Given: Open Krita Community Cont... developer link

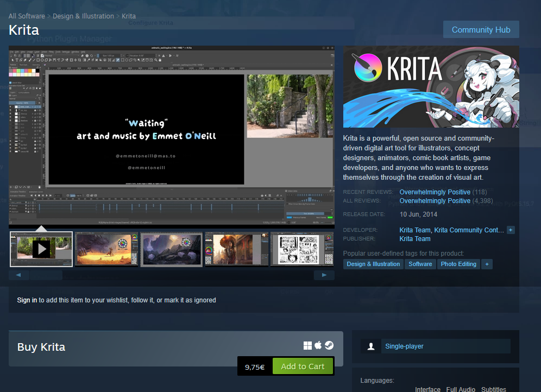Looking at the screenshot, I should click(469, 230).
